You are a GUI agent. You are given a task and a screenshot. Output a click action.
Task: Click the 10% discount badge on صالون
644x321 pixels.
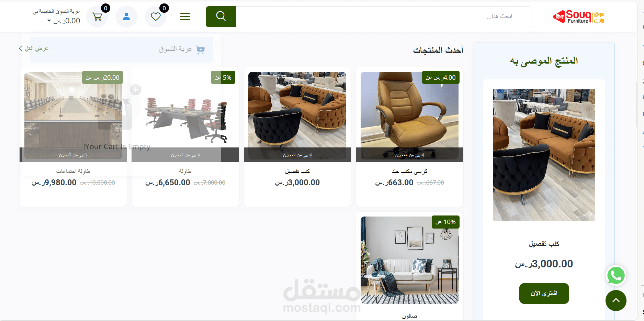(x=445, y=222)
